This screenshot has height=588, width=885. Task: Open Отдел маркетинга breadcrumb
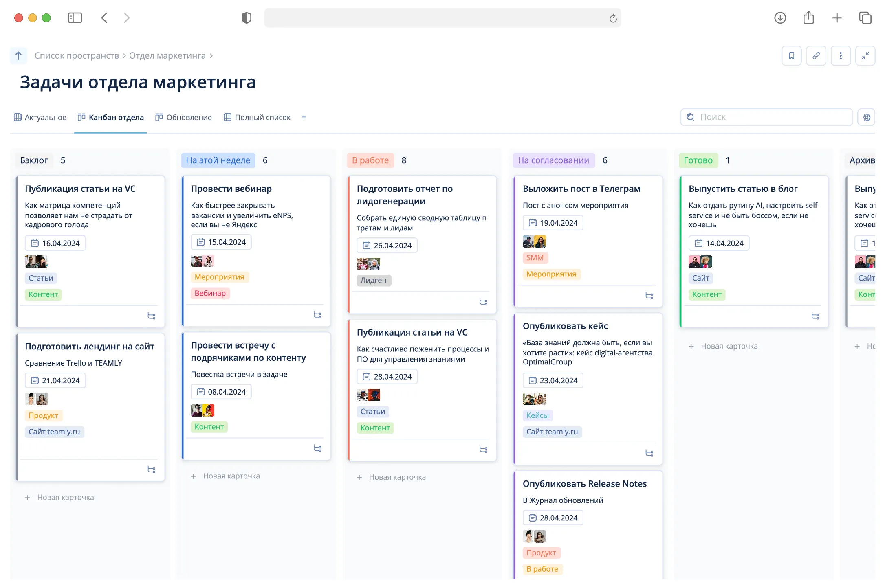click(x=167, y=55)
